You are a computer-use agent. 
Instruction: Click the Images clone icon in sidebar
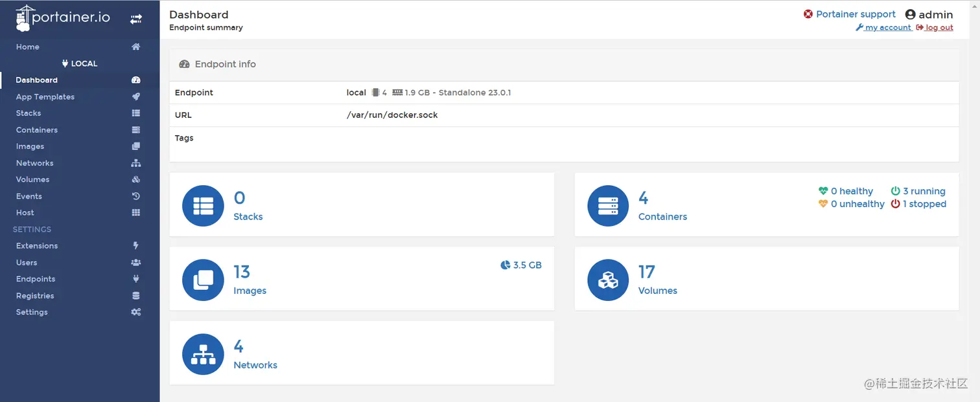pos(136,146)
